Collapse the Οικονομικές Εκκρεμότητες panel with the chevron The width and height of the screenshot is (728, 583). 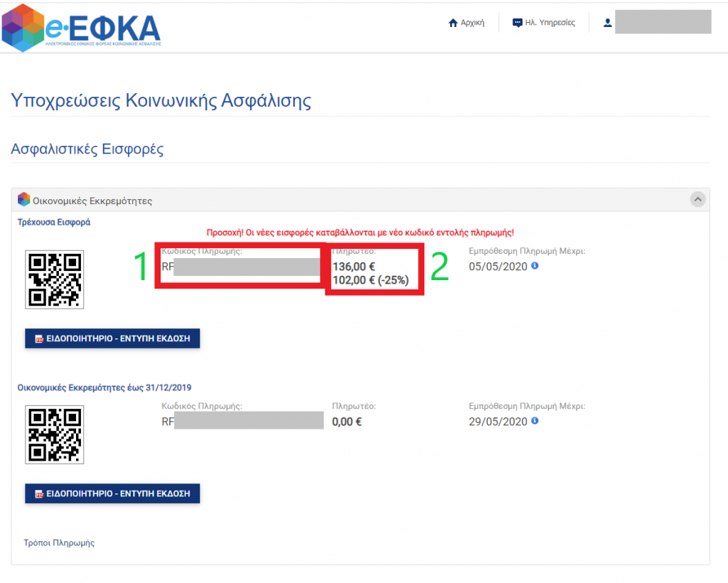point(697,199)
